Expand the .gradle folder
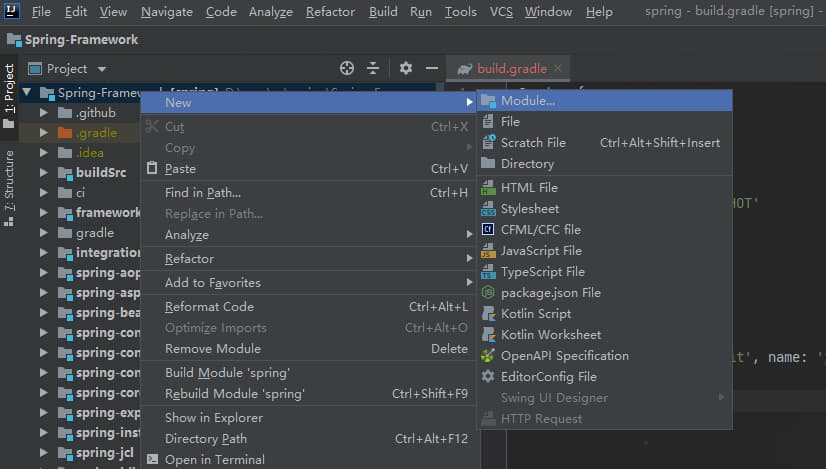This screenshot has width=826, height=469. pyautogui.click(x=44, y=133)
